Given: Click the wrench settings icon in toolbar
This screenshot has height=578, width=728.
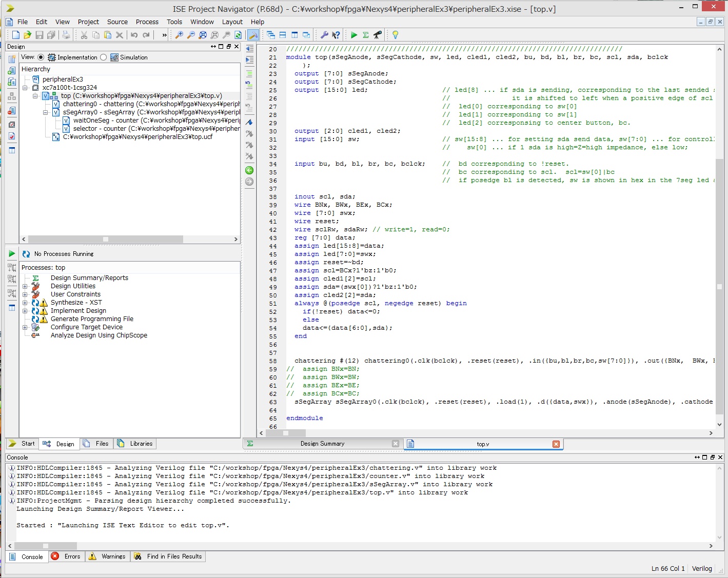Looking at the screenshot, I should click(x=324, y=35).
